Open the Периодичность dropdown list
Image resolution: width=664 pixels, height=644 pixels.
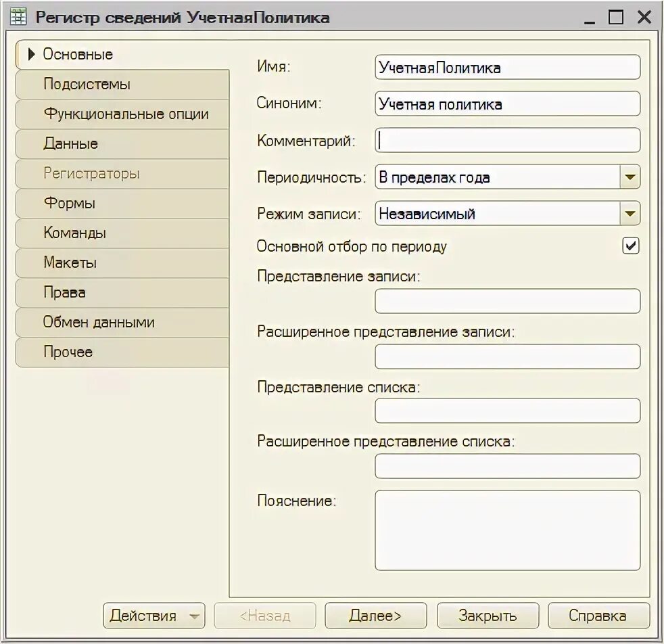click(630, 177)
